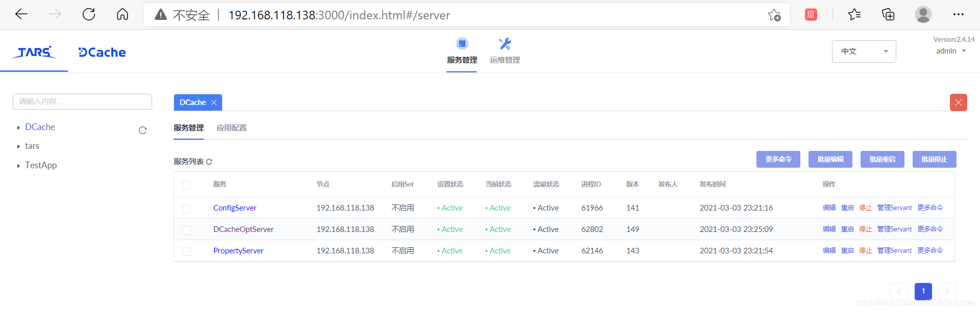980x312 pixels.
Task: Select page 1 in pagination
Action: (x=923, y=291)
